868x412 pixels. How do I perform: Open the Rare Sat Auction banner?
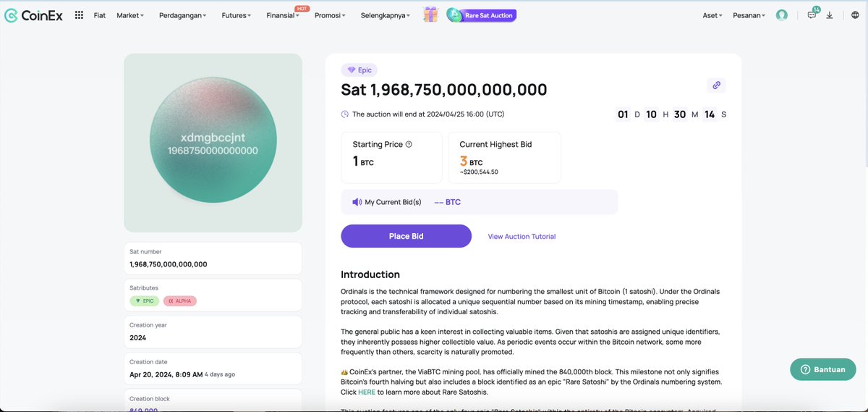481,15
